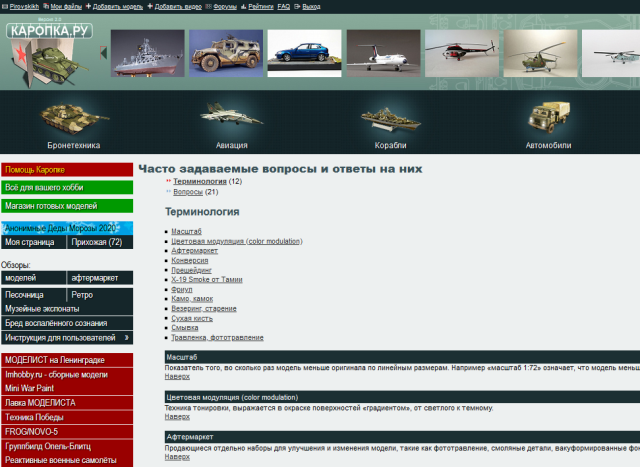Screen dimensions: 640x467
Task: Open Imhobby.ru - сборные модели sidebar link
Action: (x=67, y=374)
